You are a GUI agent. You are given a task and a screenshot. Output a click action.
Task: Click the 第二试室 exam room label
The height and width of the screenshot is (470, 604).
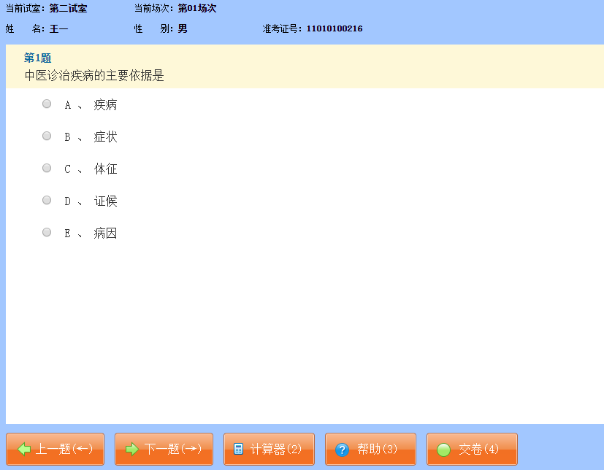[69, 8]
